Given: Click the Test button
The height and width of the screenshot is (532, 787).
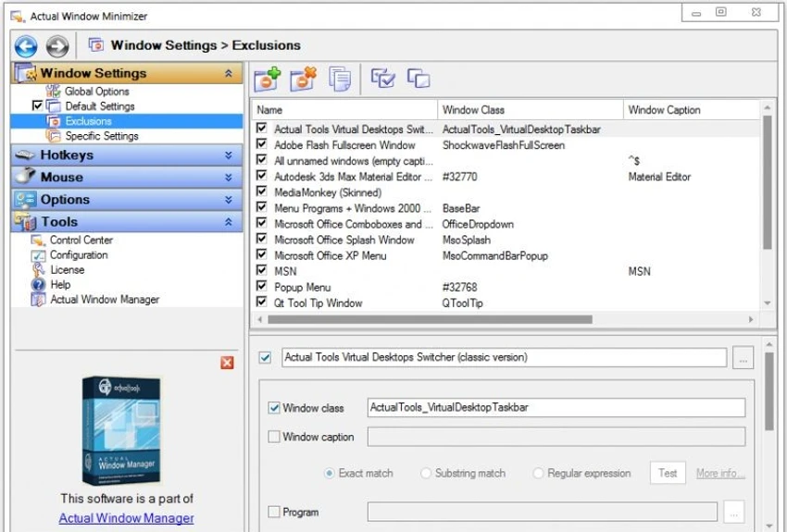Looking at the screenshot, I should click(x=668, y=473).
